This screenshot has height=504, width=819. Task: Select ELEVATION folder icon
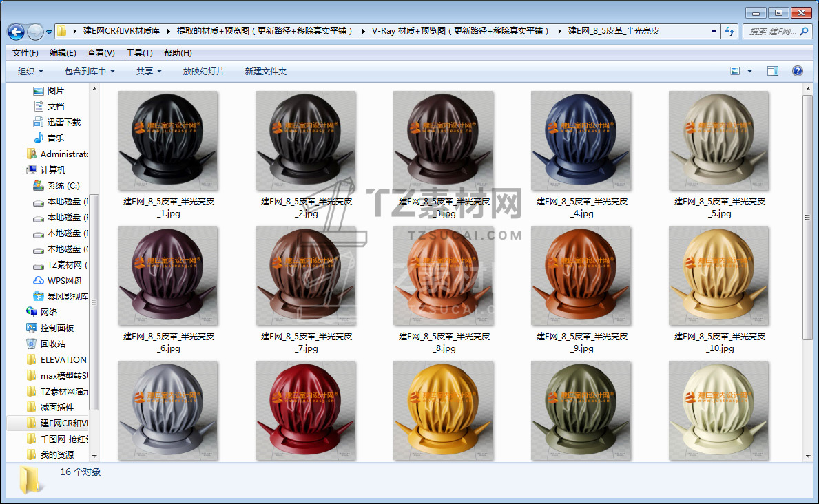point(31,360)
